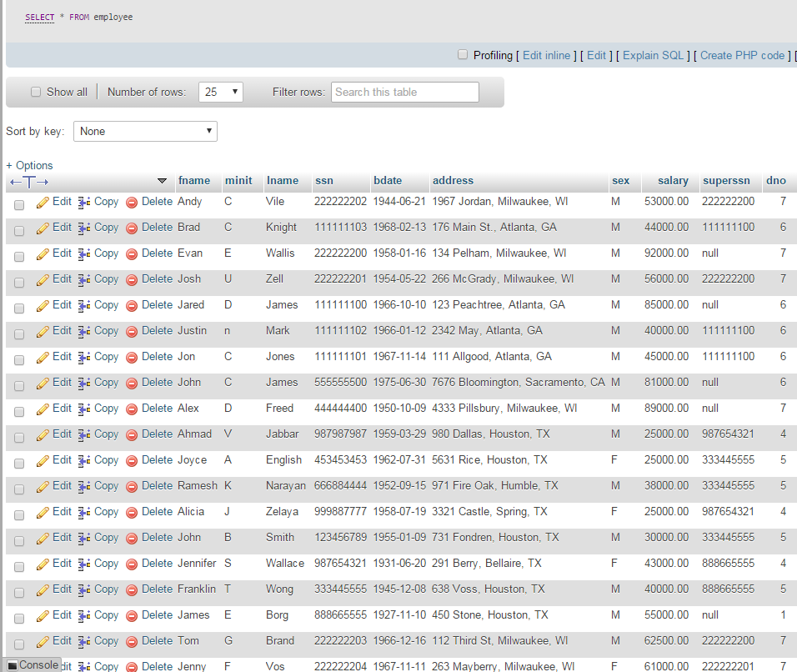Click the ssn value 123456789
This screenshot has width=797, height=672.
[x=340, y=537]
